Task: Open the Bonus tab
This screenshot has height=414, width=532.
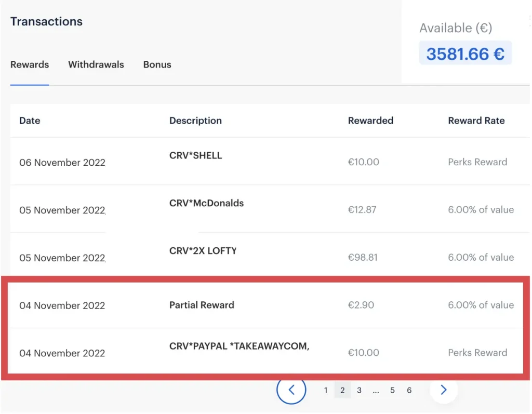Action: [157, 65]
